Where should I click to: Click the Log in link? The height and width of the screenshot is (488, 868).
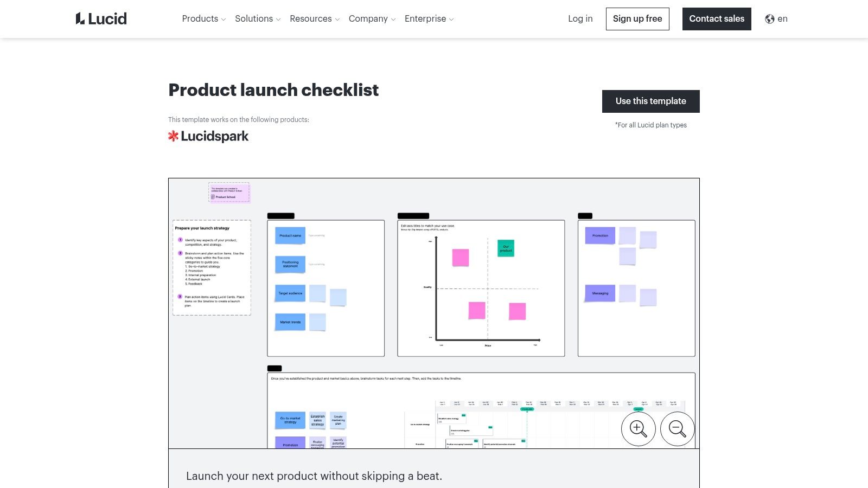click(580, 18)
